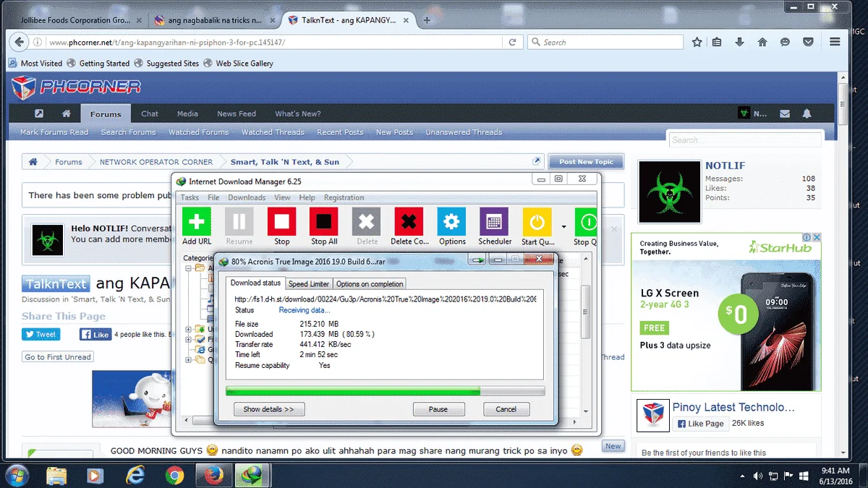This screenshot has width=868, height=488.
Task: Click the red Stop icon in IDM
Action: tap(281, 221)
